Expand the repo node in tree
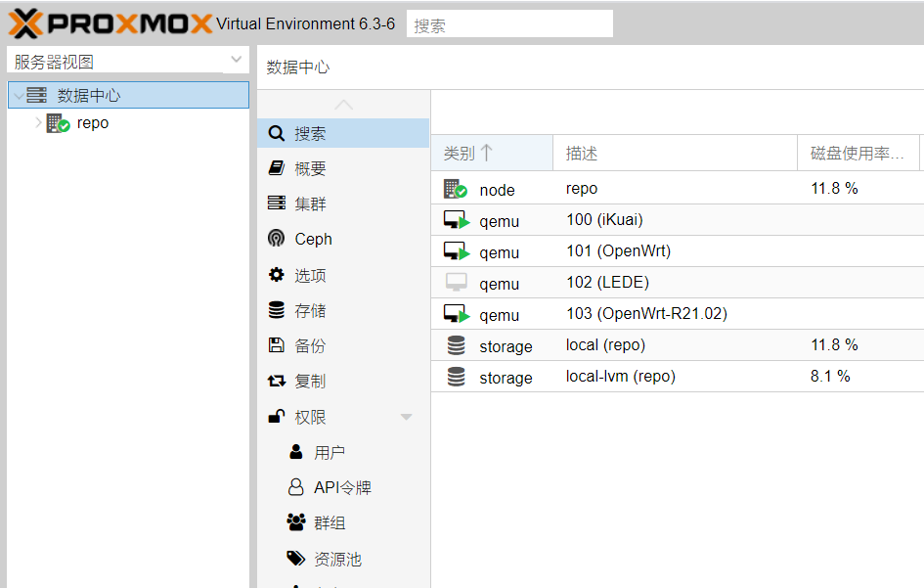The width and height of the screenshot is (924, 588). [x=38, y=123]
